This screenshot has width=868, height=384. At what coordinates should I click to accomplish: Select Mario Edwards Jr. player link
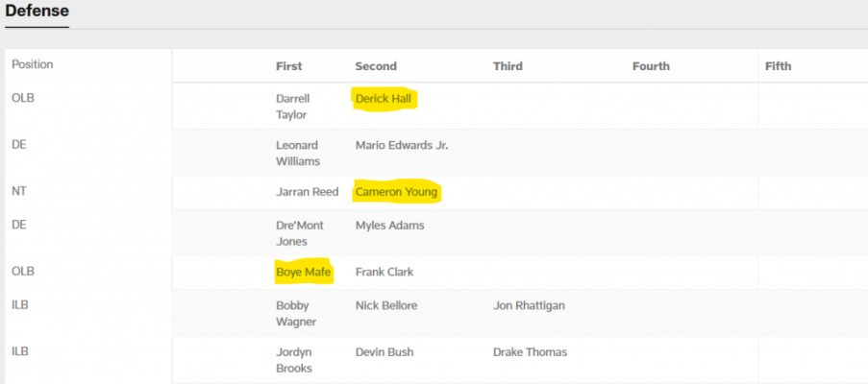402,146
